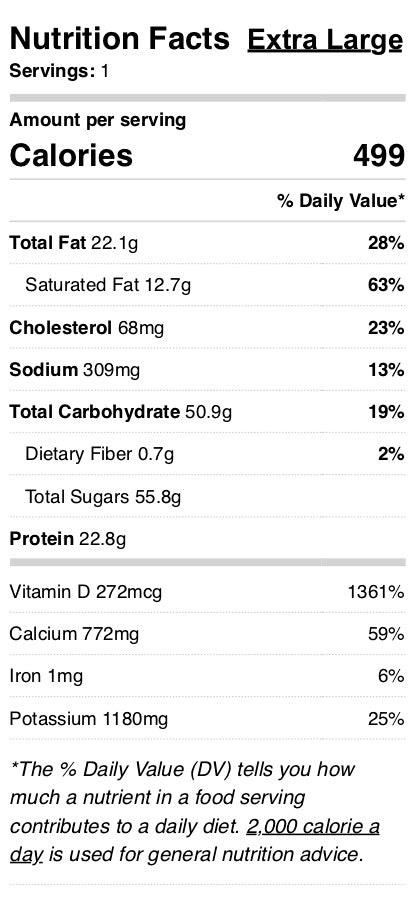
Task: Select the Amount per serving label
Action: 98,121
